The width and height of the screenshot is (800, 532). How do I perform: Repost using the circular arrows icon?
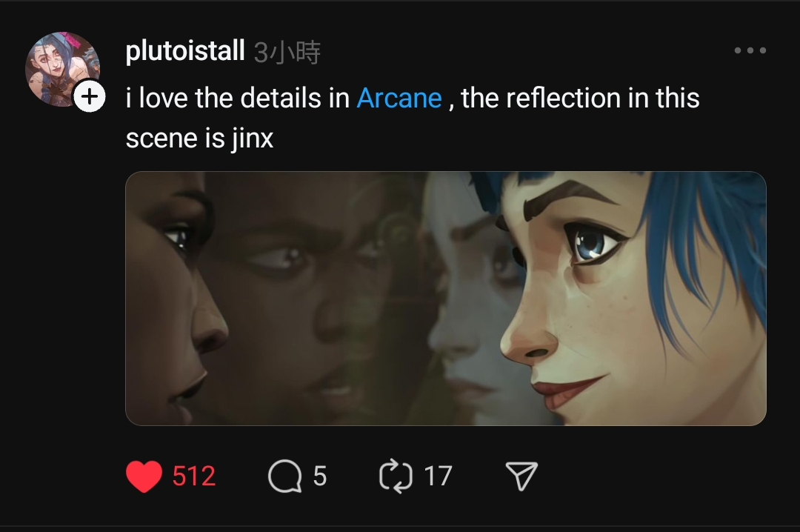[396, 476]
